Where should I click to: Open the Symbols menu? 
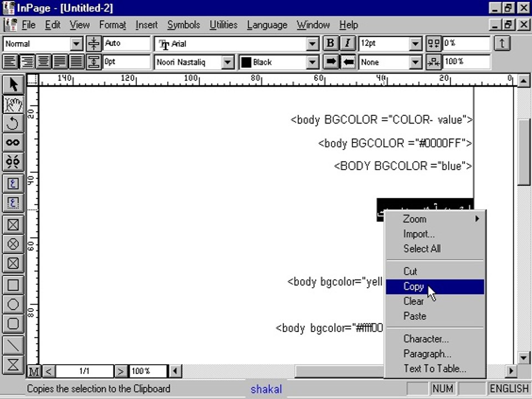click(183, 25)
